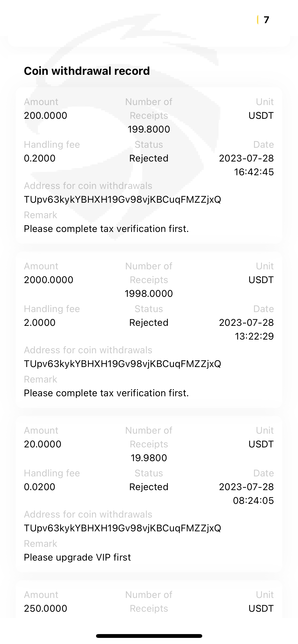Tap the 200.0000 amount value
This screenshot has width=298, height=644.
tap(46, 115)
